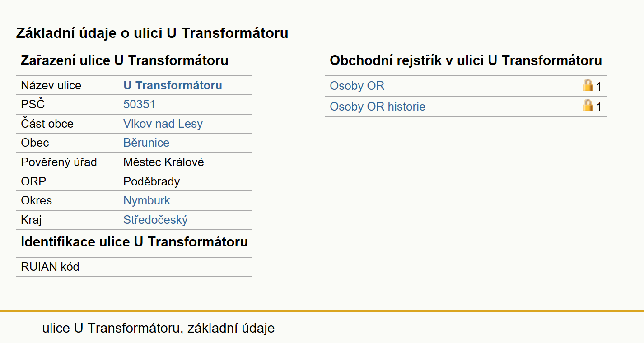Click the Identifikace ulice U Transformátoru heading
Image resolution: width=644 pixels, height=343 pixels.
pos(135,241)
